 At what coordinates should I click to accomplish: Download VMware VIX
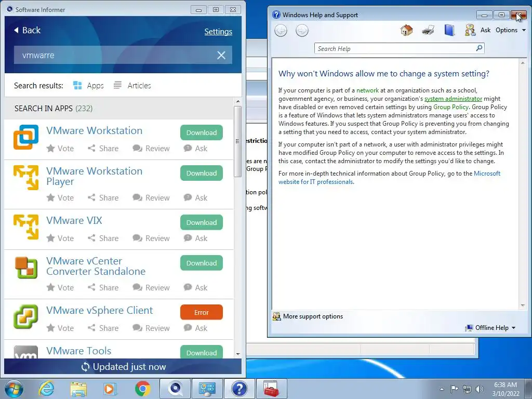click(202, 222)
